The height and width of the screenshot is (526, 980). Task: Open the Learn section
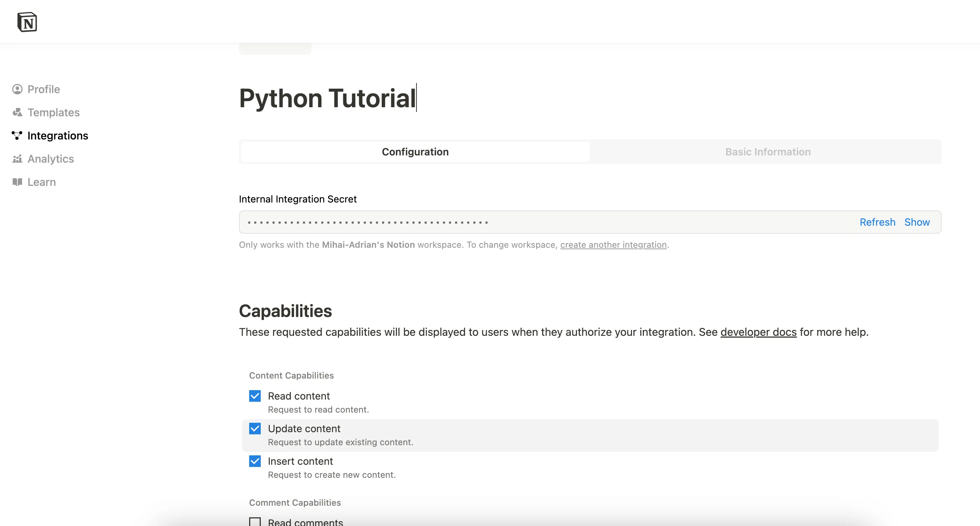[x=42, y=182]
